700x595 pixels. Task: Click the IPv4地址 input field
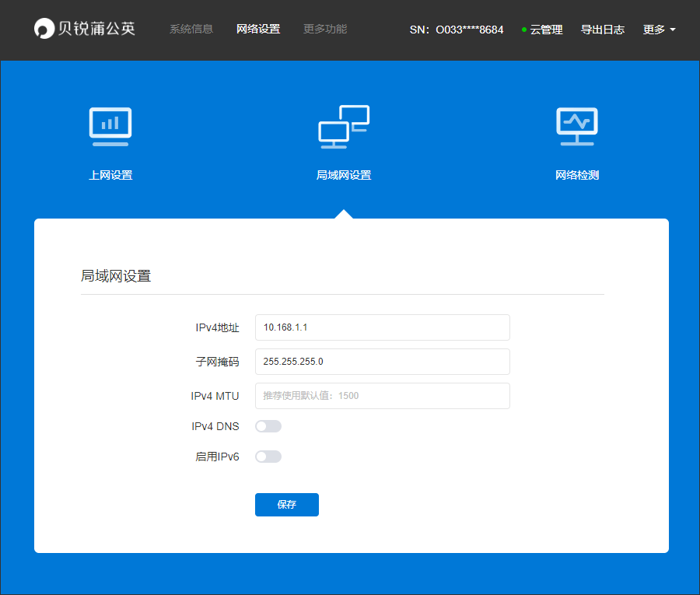coord(382,327)
